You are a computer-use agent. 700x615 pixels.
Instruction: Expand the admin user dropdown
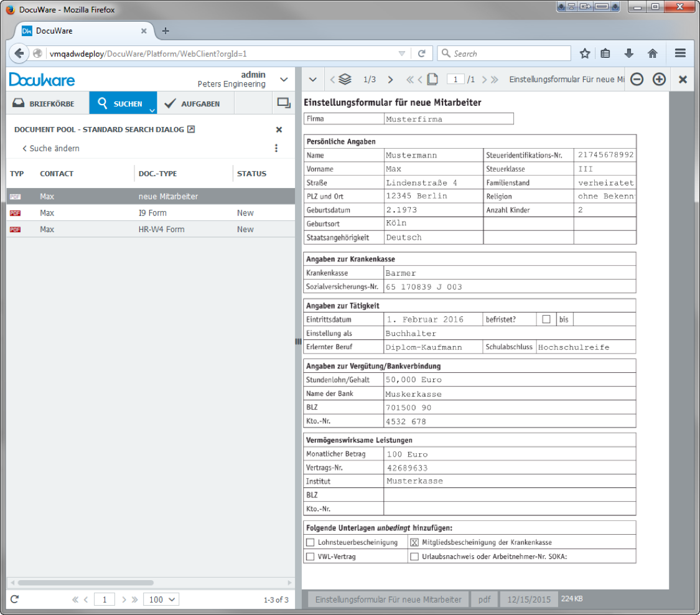point(284,79)
